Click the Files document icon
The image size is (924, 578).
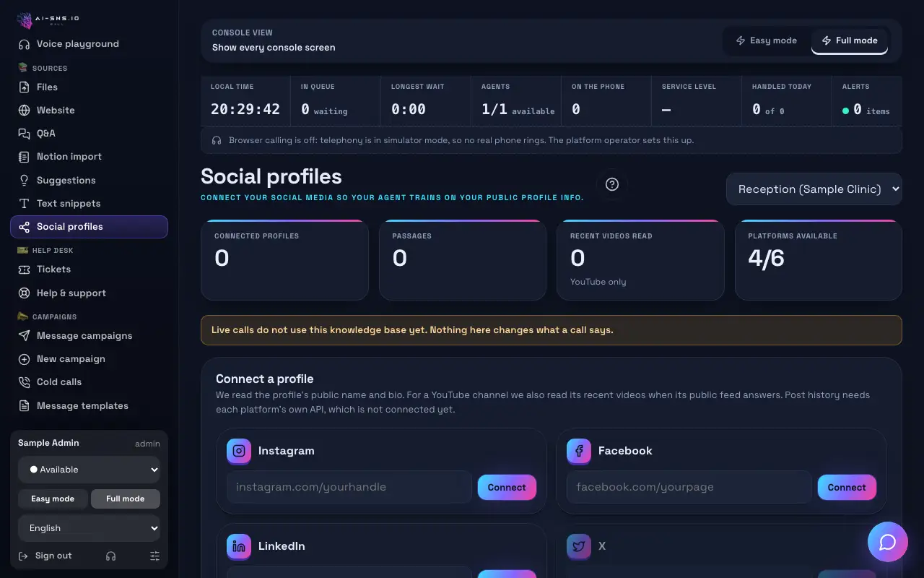pos(24,87)
